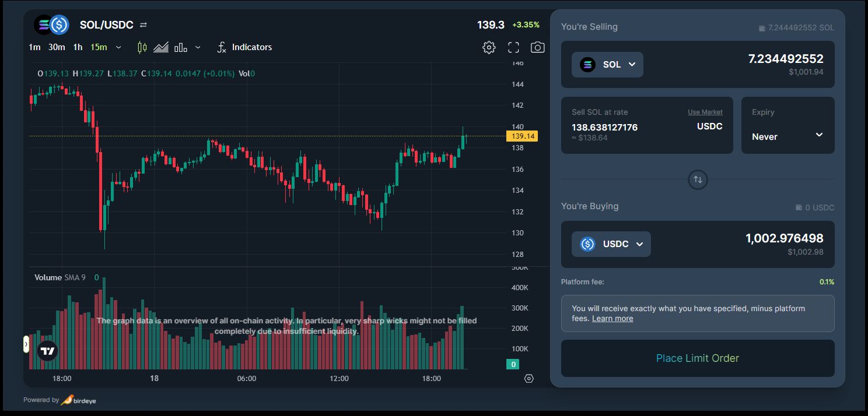Open the SOL token selector dropdown
Screen dimensions: 868x416
pyautogui.click(x=607, y=65)
